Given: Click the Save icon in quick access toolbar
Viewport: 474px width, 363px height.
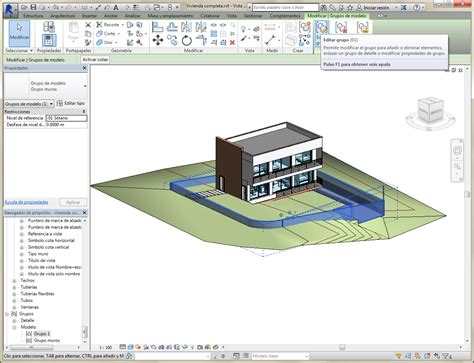Looking at the screenshot, I should click(x=33, y=7).
